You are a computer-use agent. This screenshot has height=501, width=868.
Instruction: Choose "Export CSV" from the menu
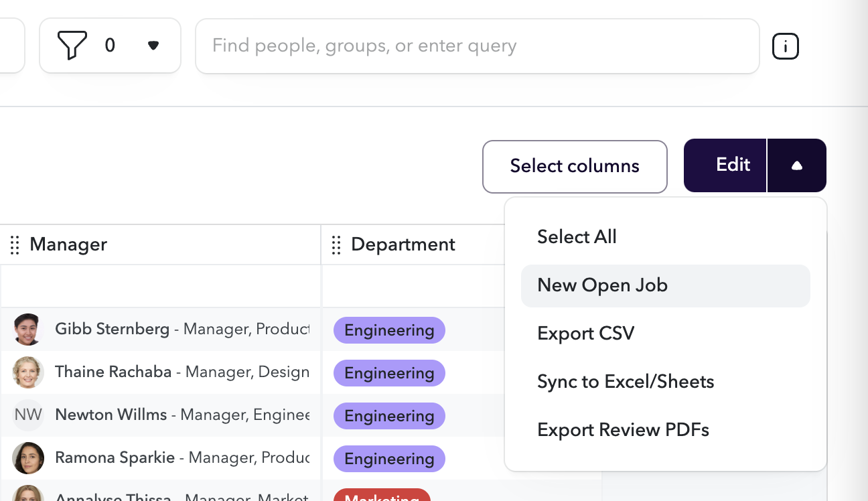click(x=585, y=333)
